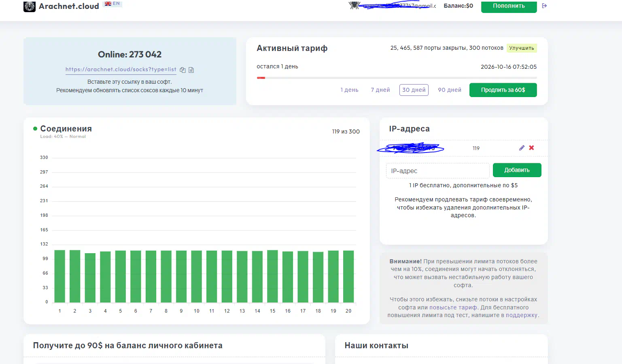Click the Пополнить button
Screen dimensions: 622x364
pyautogui.click(x=509, y=6)
